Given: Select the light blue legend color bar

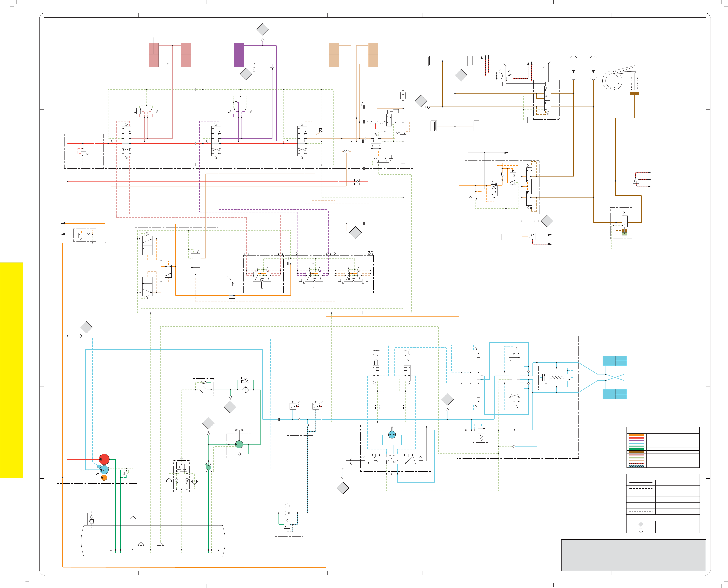Looking at the screenshot, I should click(x=637, y=443).
